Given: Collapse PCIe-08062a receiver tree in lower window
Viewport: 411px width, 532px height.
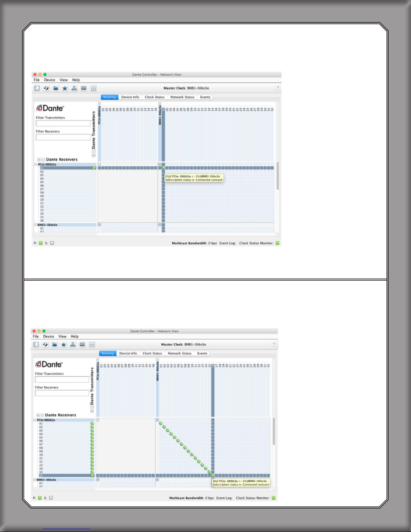Looking at the screenshot, I should (x=35, y=420).
